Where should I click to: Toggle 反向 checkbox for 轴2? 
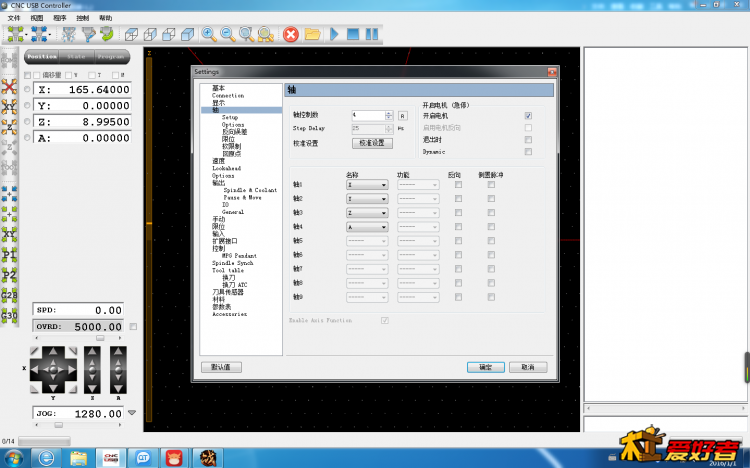(458, 199)
